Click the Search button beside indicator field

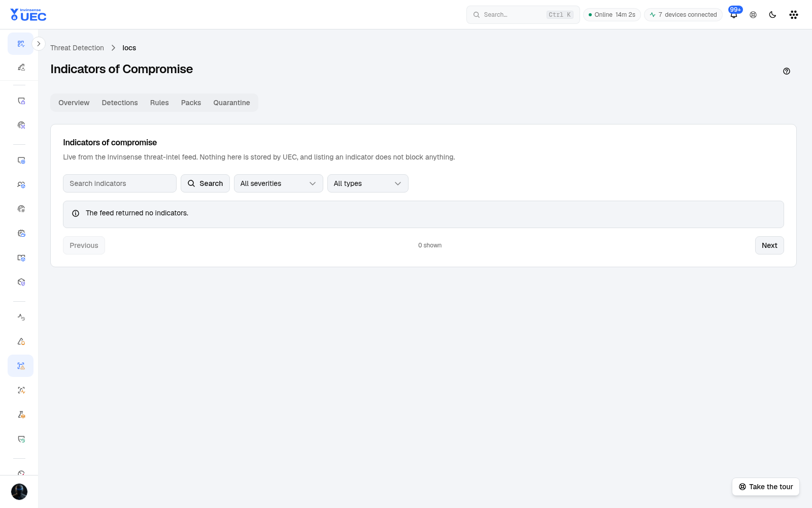point(205,183)
